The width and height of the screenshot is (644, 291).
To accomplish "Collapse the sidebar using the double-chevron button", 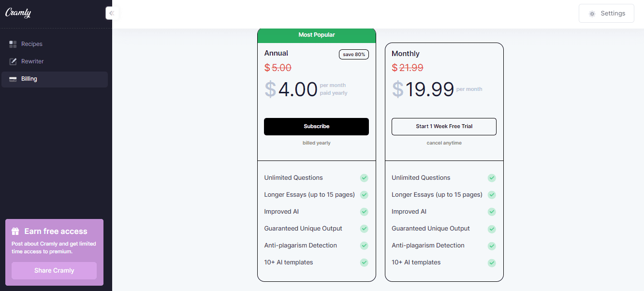I will [112, 13].
